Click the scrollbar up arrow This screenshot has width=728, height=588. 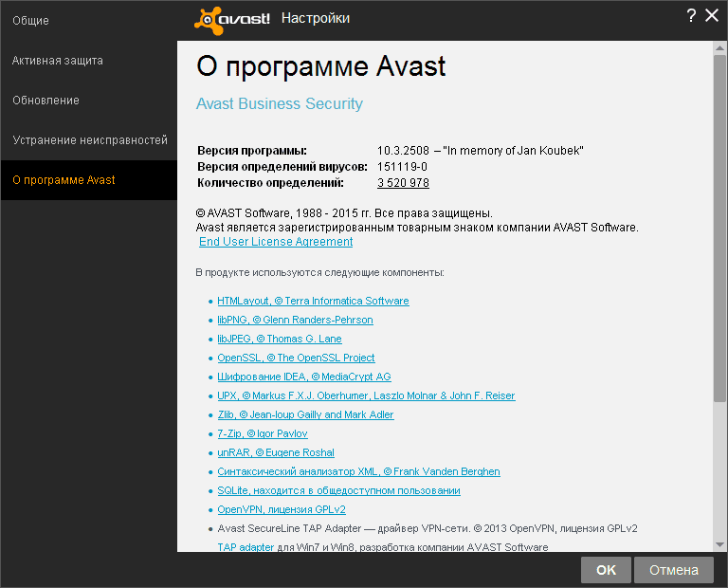[x=719, y=47]
